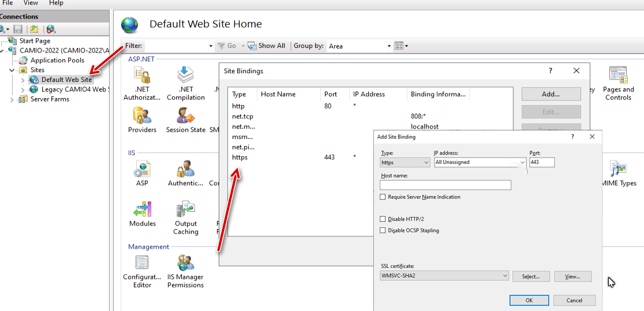Screen dimensions: 644x311
Task: Click the Add... button in Site Bindings
Action: tap(551, 94)
